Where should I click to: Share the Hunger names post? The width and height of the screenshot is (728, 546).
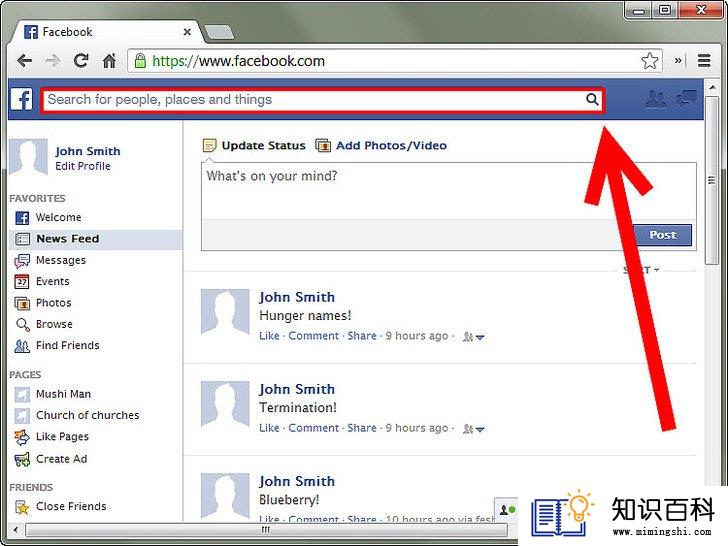tap(362, 336)
